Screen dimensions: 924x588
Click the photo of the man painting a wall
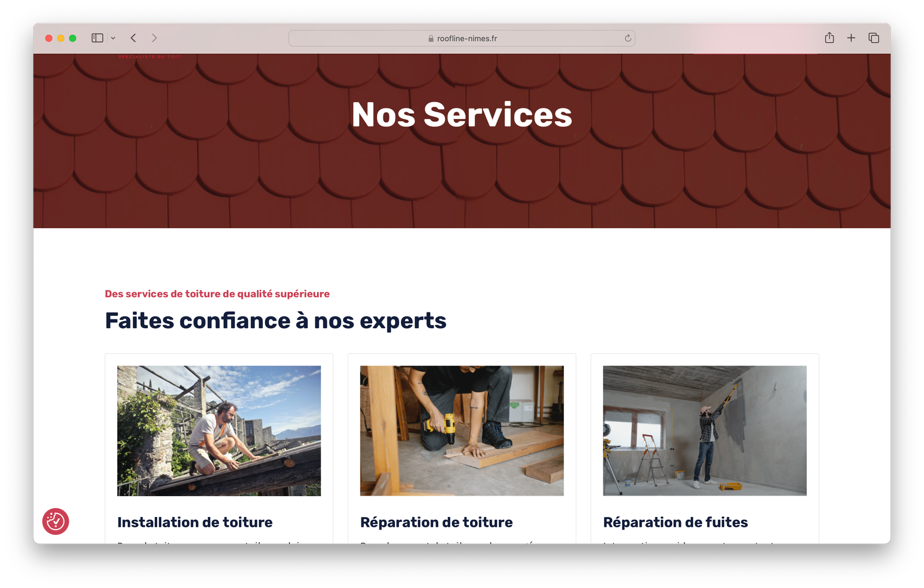pyautogui.click(x=705, y=430)
